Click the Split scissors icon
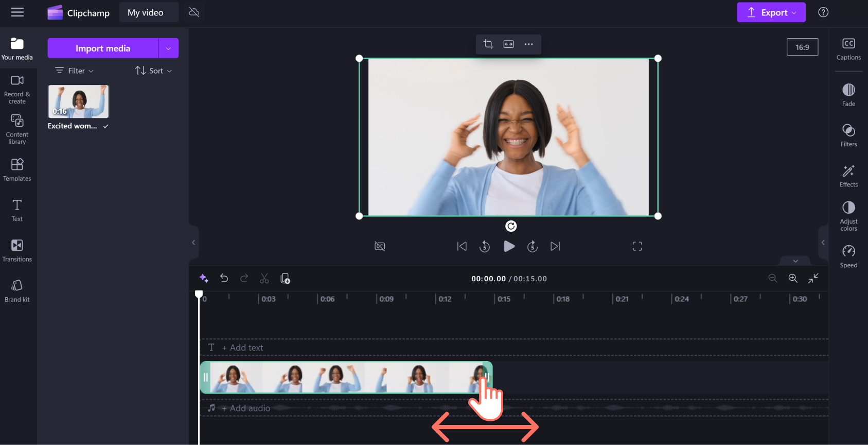 tap(264, 278)
